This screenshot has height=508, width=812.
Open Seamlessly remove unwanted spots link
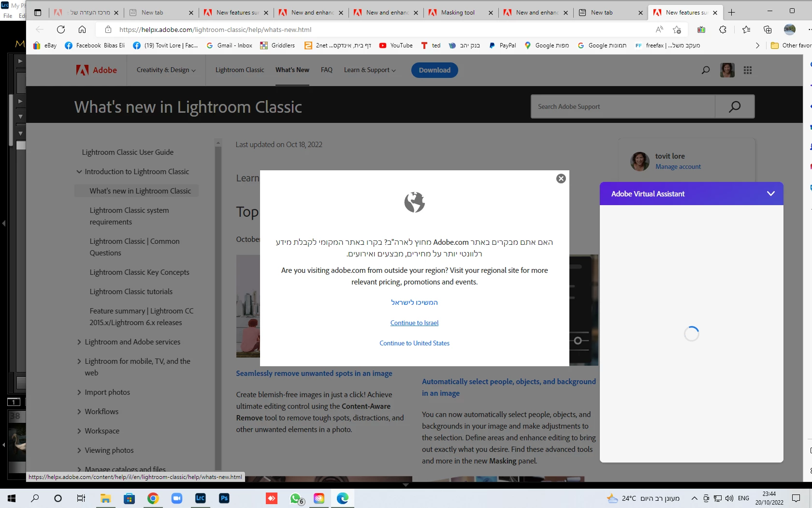[x=314, y=374]
